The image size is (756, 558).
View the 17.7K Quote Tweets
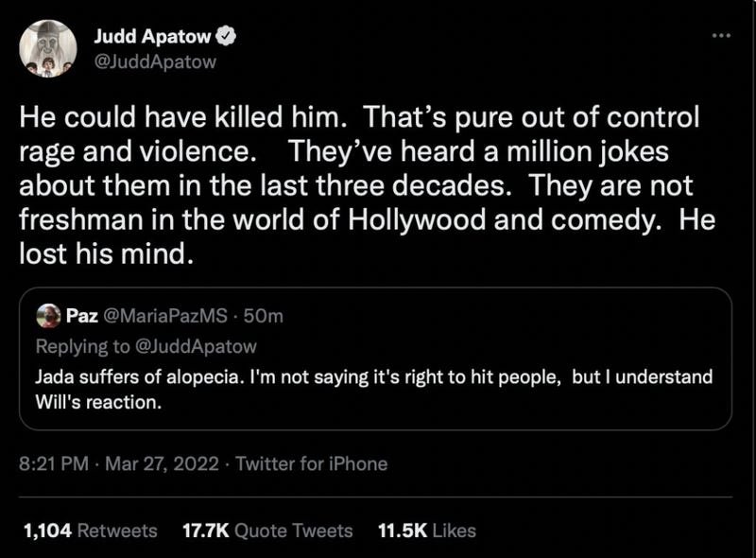[266, 531]
